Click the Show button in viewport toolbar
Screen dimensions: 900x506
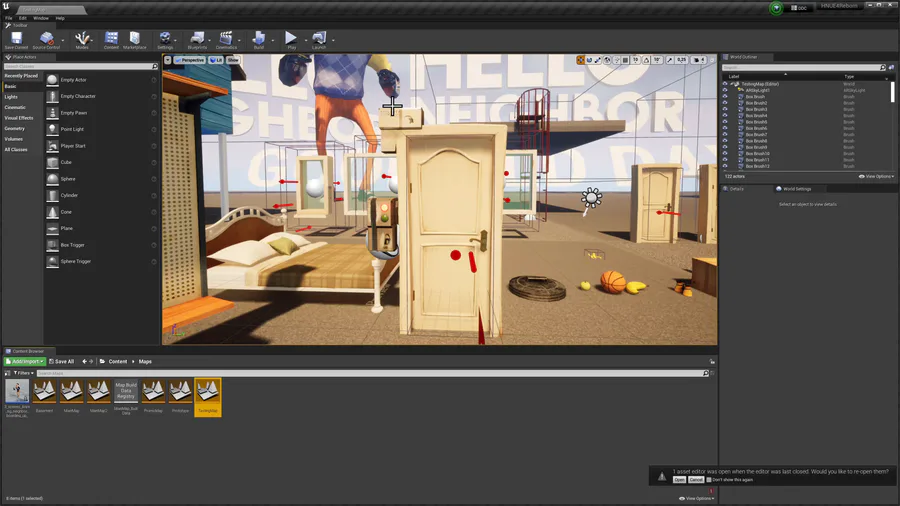point(232,60)
